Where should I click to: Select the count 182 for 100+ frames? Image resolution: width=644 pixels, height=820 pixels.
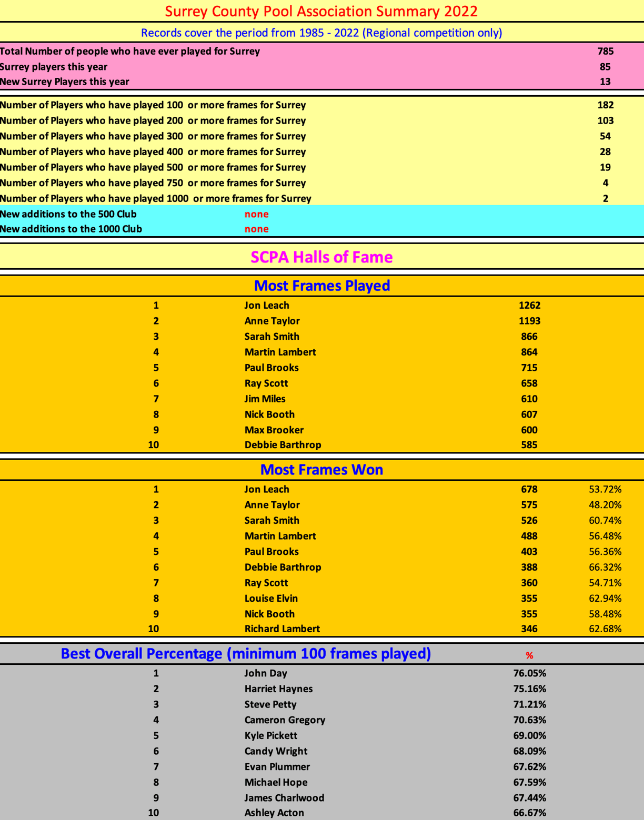coord(606,105)
